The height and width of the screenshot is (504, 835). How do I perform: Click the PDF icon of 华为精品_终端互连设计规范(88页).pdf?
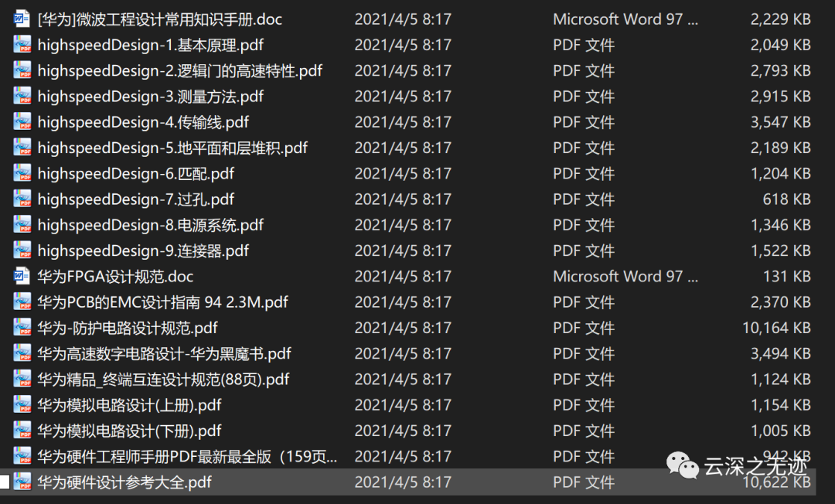22,379
